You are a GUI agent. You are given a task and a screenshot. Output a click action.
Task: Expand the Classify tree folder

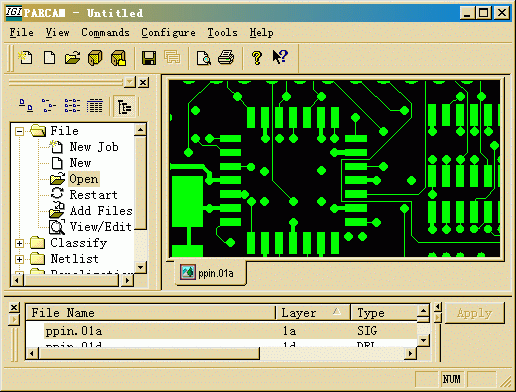pos(19,243)
